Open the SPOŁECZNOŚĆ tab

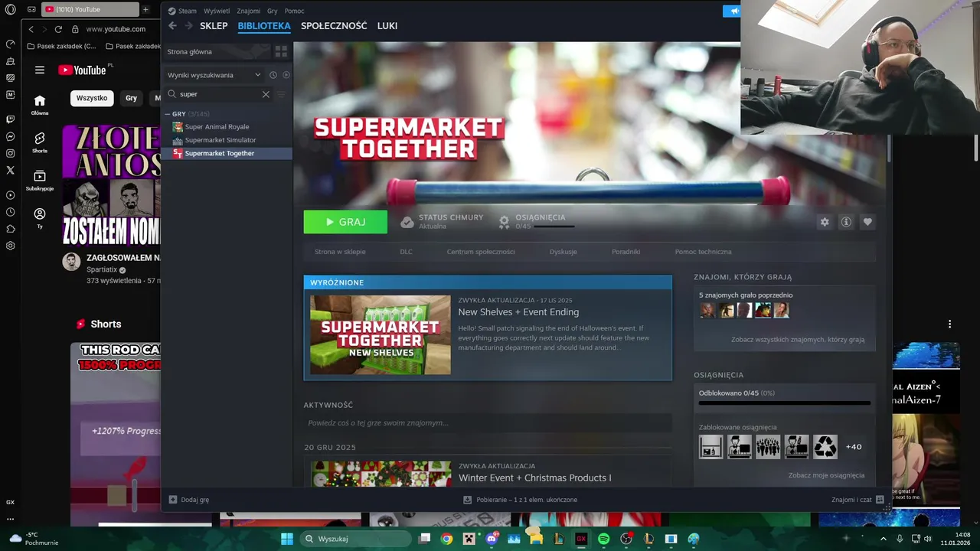pos(334,25)
